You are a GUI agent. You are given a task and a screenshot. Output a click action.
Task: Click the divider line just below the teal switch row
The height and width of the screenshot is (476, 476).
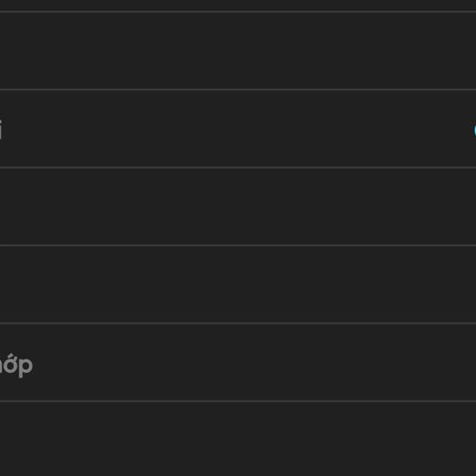pos(238,167)
